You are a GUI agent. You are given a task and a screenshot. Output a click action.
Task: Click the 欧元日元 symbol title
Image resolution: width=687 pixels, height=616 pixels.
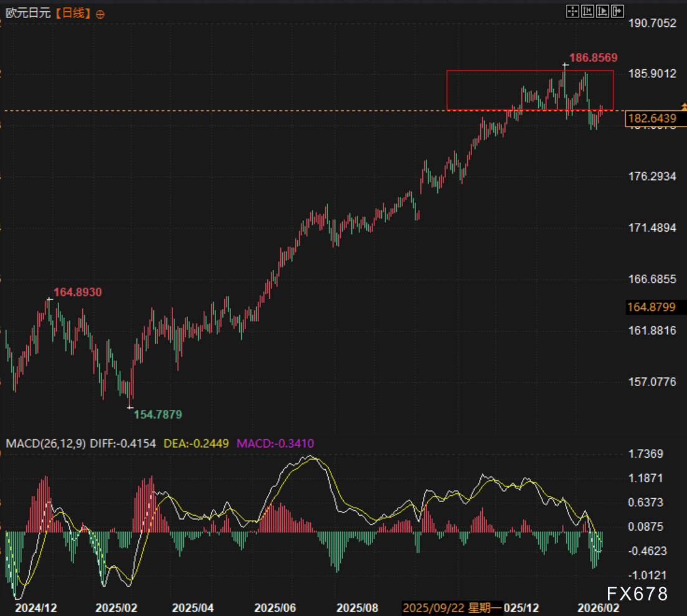pyautogui.click(x=26, y=13)
